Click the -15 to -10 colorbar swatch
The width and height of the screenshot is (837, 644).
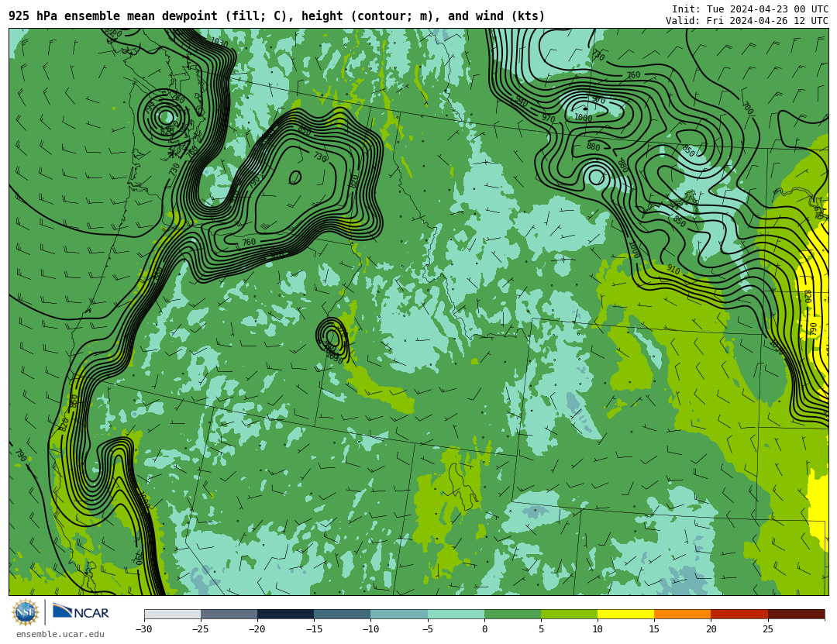(x=343, y=614)
